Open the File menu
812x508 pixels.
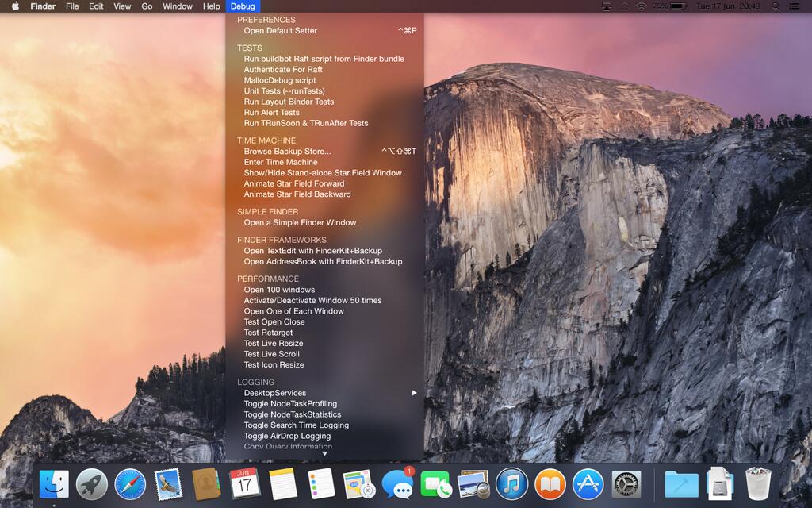(x=72, y=6)
